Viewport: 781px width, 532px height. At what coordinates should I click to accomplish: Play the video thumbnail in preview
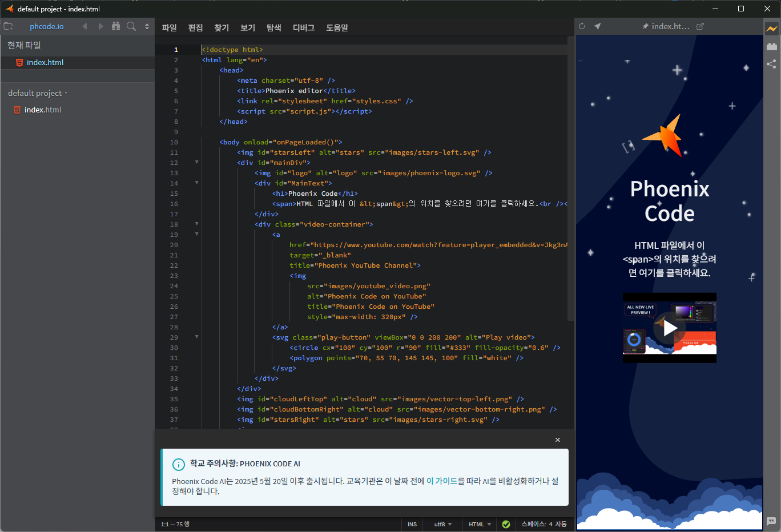click(x=670, y=328)
